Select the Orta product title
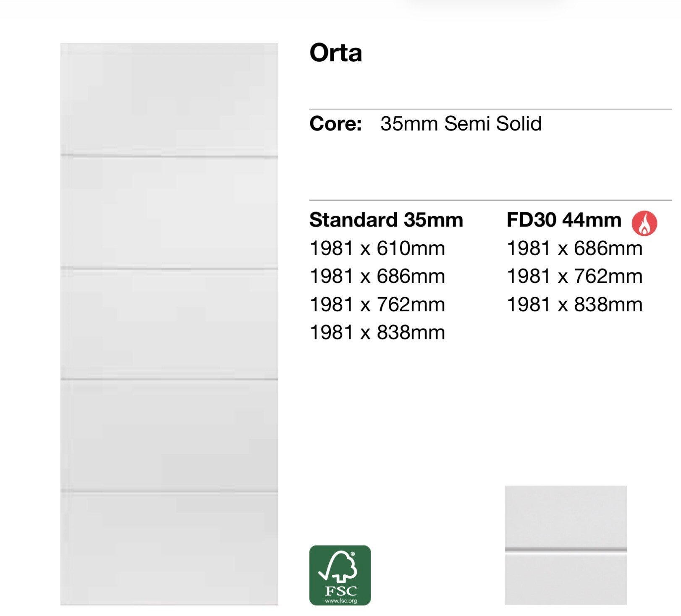This screenshot has width=681, height=616. (x=335, y=53)
